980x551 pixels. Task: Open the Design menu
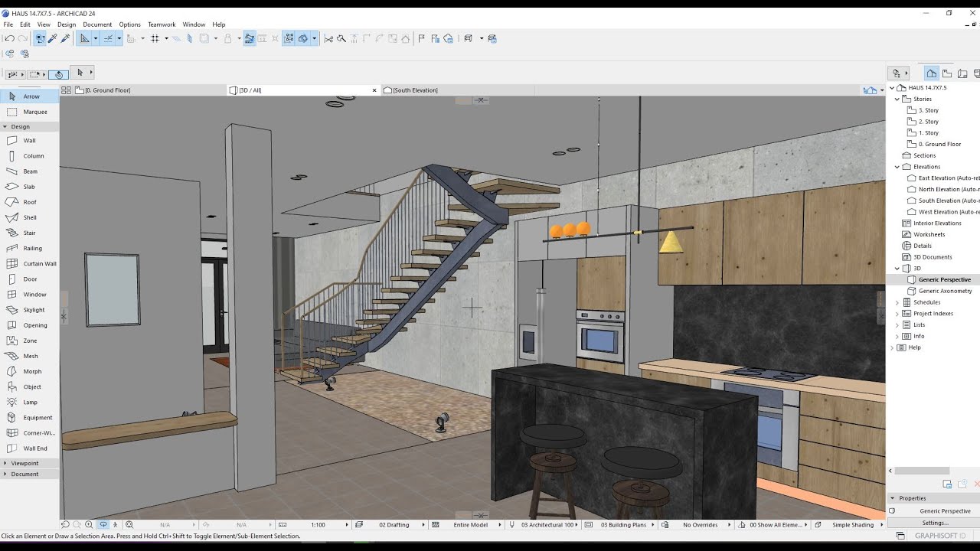(x=67, y=24)
